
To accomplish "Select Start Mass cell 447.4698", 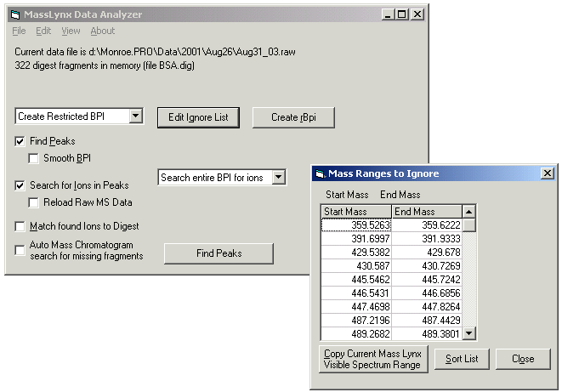I will point(356,307).
